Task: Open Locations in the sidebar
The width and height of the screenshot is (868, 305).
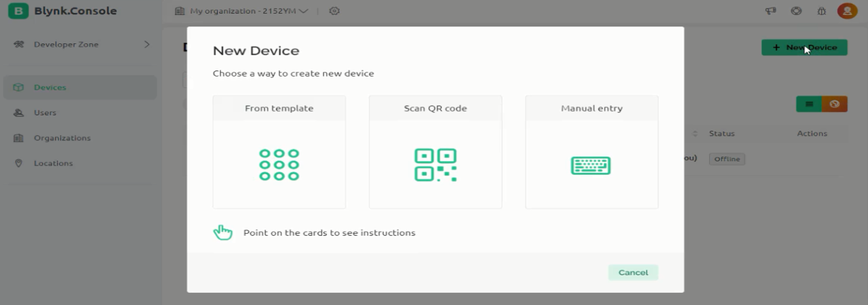Action: [x=80, y=163]
